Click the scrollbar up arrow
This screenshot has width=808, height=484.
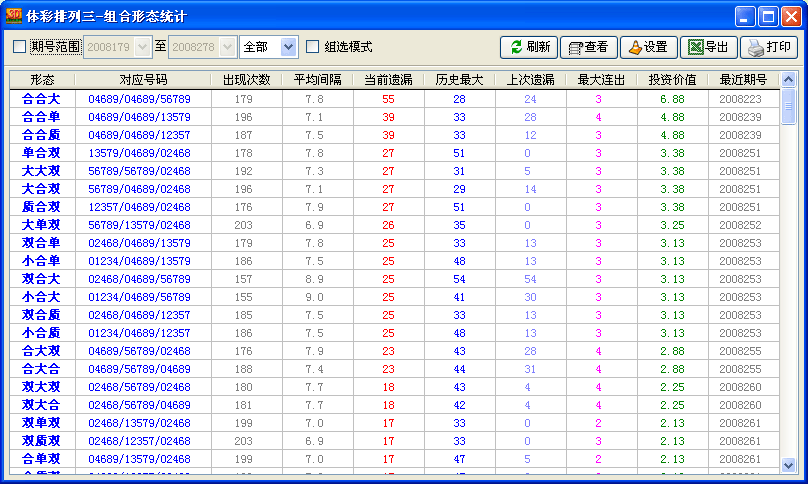coord(788,80)
